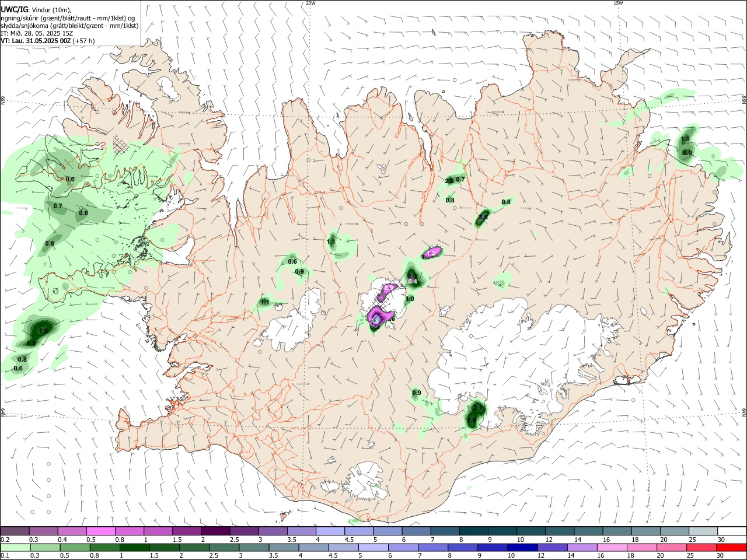Click the bright magenta 0.5–0.8 swatch in upper legend
The image size is (747, 560).
point(101,531)
